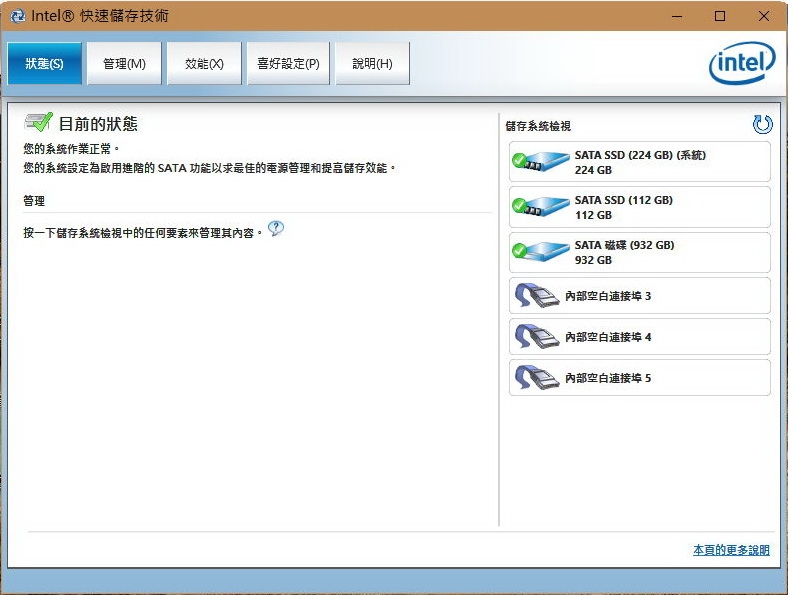This screenshot has height=595, width=788.
Task: Select the SATA SSD (112 GB) label
Action: (624, 200)
